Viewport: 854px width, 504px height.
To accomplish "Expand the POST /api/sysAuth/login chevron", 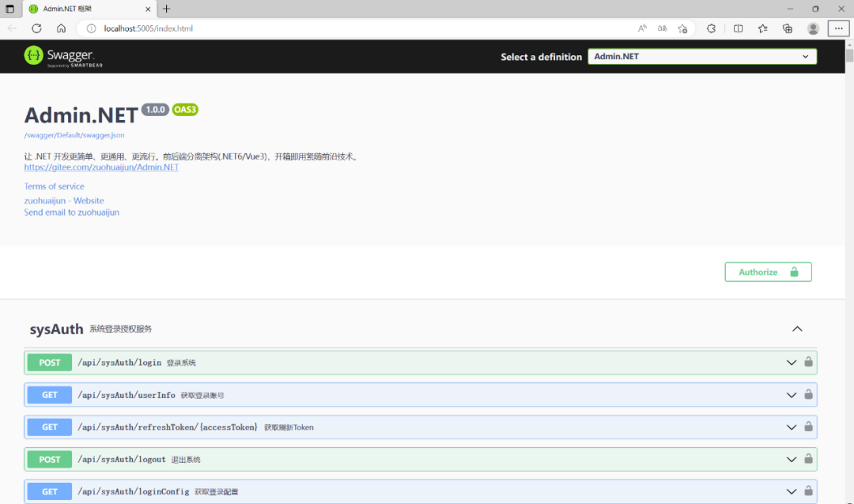I will 791,363.
